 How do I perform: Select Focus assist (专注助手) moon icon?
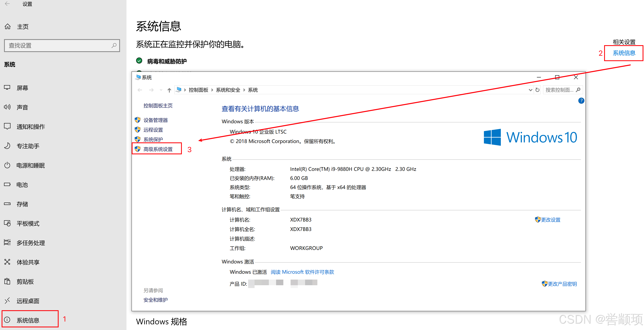[7, 146]
